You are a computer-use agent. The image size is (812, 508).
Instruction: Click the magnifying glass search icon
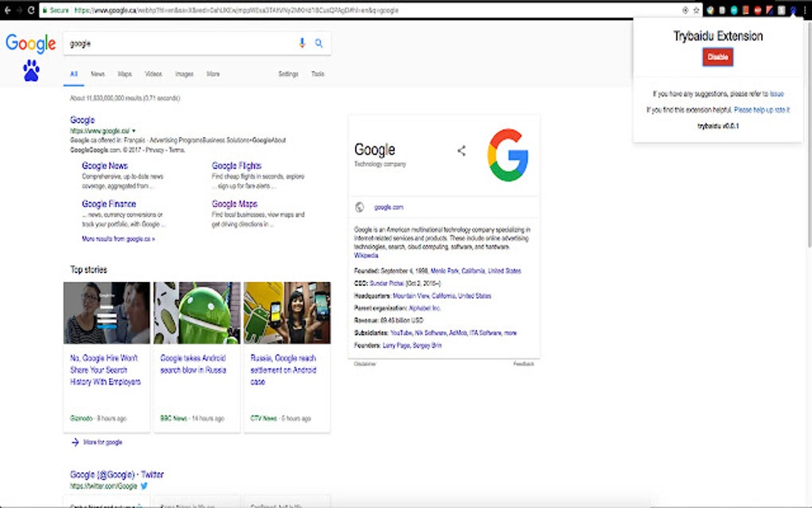[318, 43]
